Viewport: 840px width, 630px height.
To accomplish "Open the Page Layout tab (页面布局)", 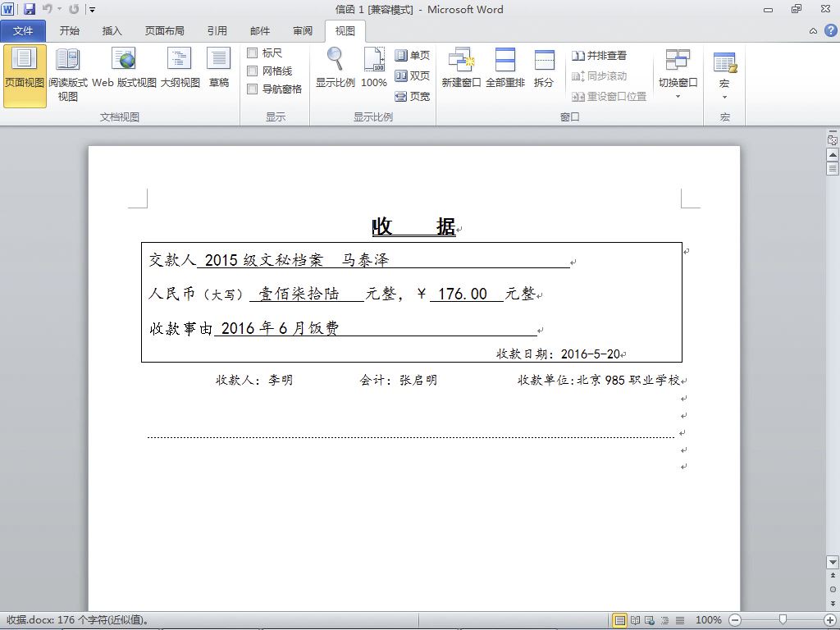I will click(164, 31).
